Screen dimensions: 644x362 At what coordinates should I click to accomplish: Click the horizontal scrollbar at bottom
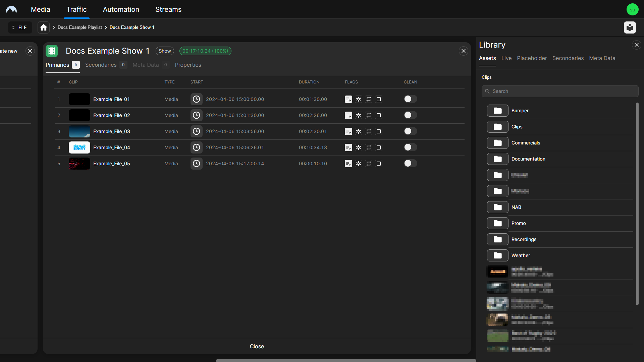pos(346,361)
